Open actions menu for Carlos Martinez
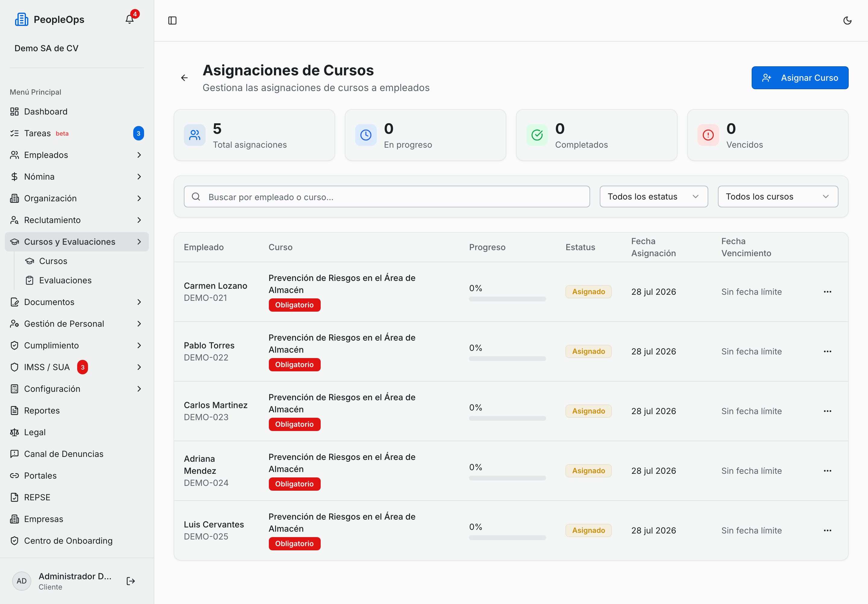 point(828,411)
